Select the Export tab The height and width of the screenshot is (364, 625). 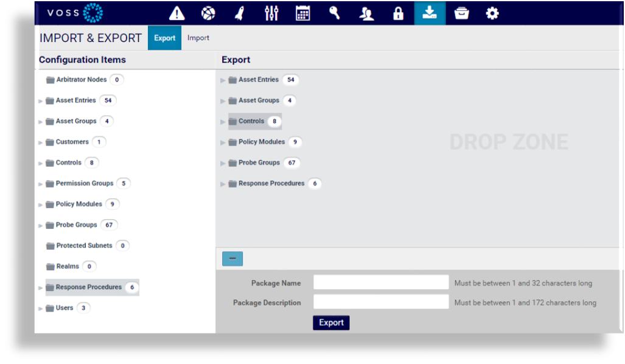(x=164, y=38)
